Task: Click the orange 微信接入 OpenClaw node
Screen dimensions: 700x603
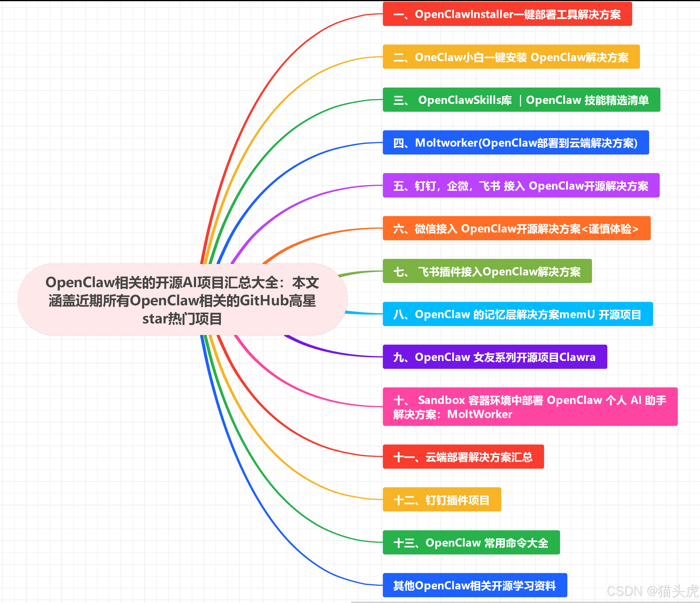Action: 517,228
